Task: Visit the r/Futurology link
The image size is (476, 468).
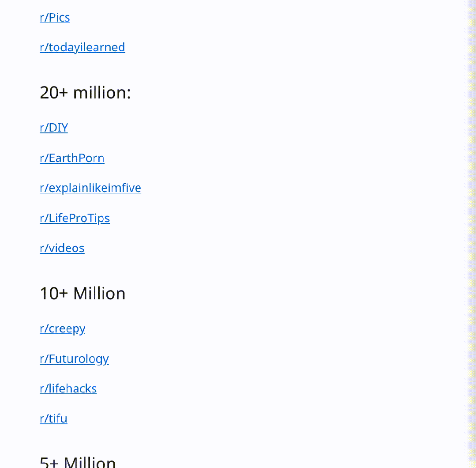Action: [x=74, y=359]
